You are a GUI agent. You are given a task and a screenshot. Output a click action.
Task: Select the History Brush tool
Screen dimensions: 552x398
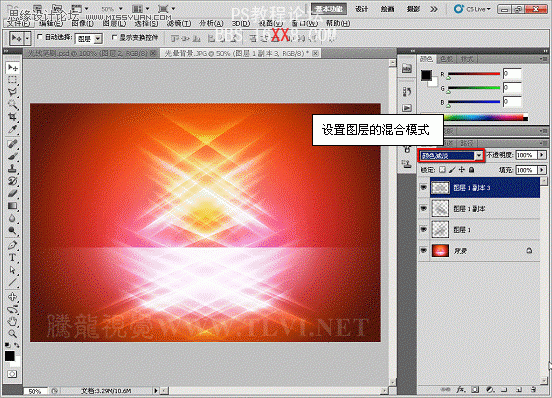pos(13,181)
